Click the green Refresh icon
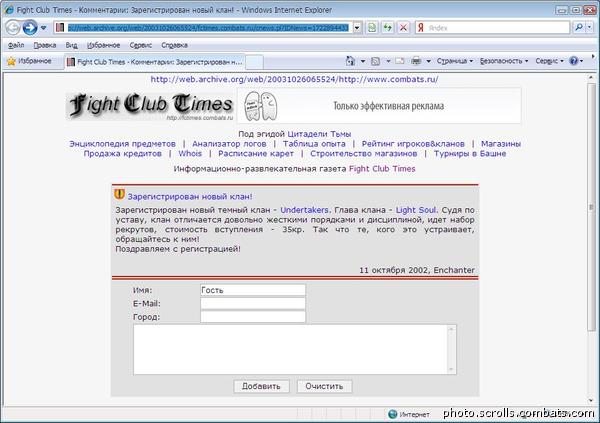Viewport: 600px width, 423px height. tap(388, 28)
